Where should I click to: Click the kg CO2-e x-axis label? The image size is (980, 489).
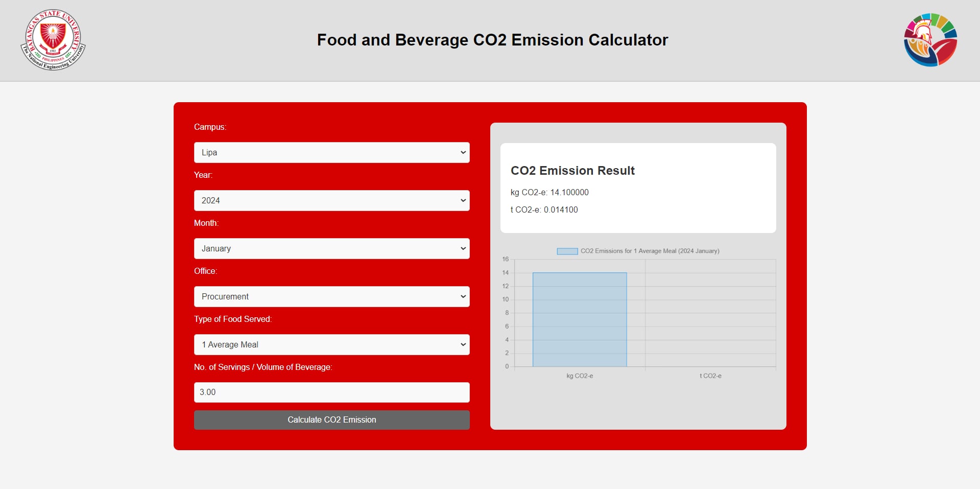click(580, 376)
